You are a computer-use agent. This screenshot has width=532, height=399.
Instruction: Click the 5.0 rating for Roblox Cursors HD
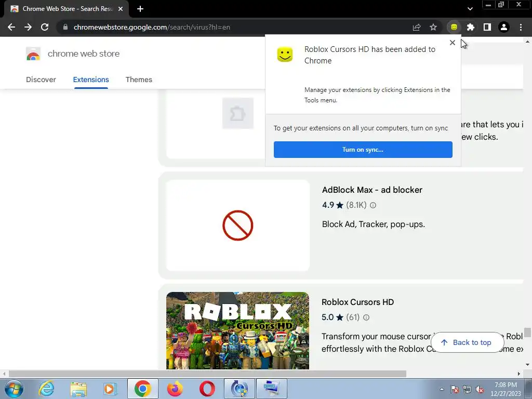click(327, 317)
